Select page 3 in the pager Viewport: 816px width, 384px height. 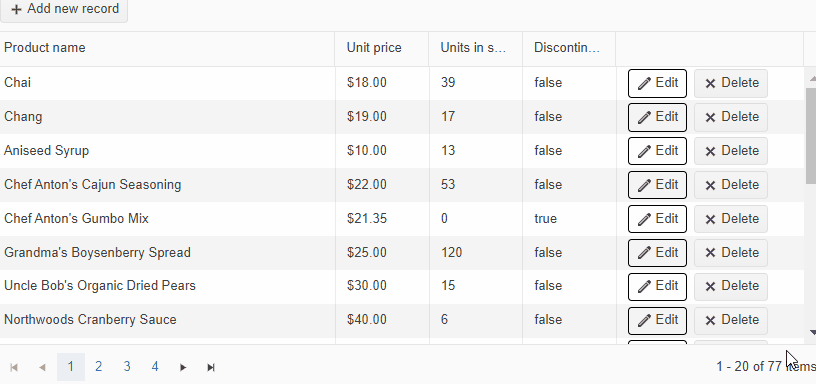click(126, 367)
